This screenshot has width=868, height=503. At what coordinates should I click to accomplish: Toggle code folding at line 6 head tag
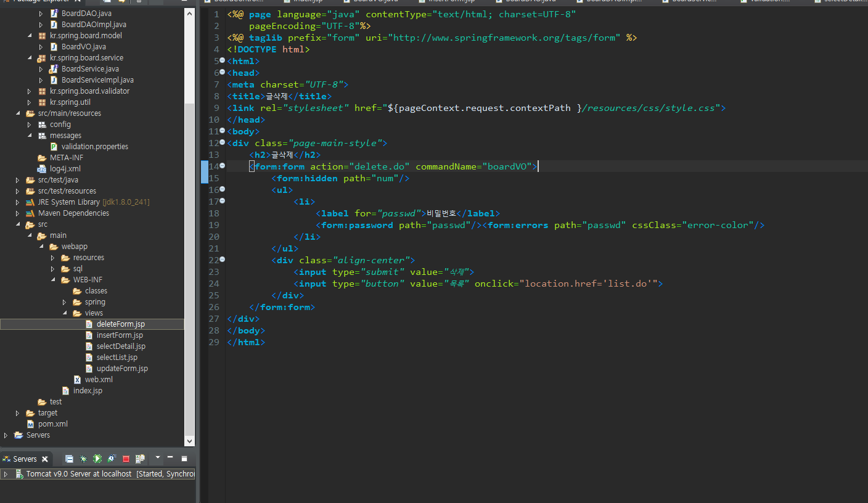pyautogui.click(x=223, y=73)
